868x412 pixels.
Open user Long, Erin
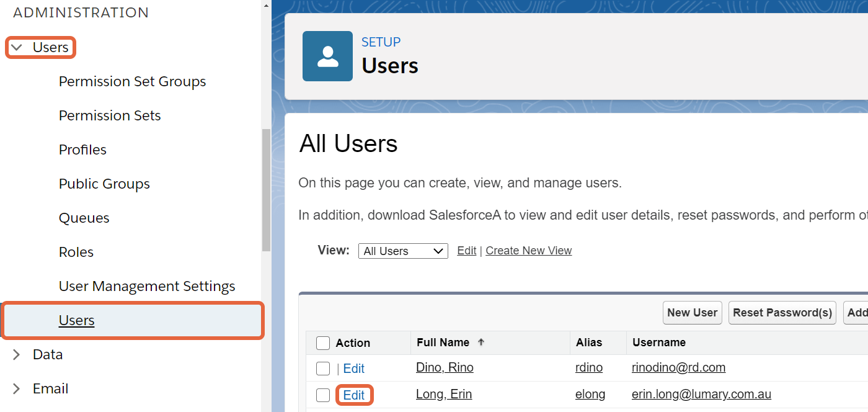444,394
